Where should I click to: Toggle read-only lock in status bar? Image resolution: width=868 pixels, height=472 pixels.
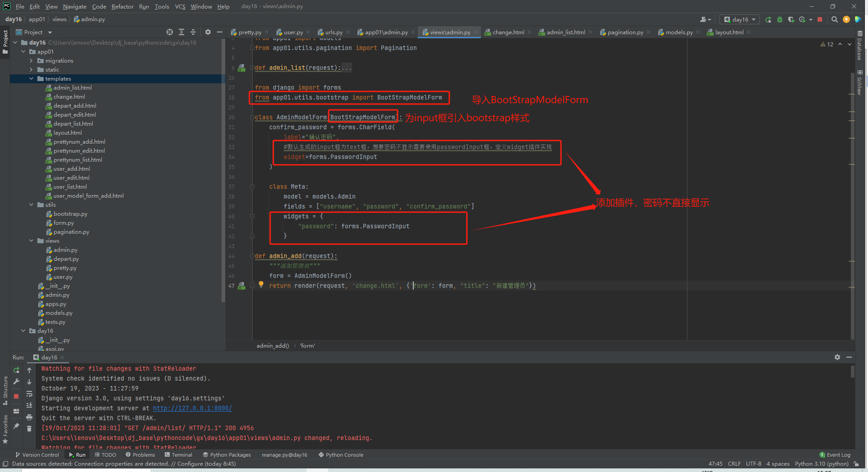click(x=856, y=464)
